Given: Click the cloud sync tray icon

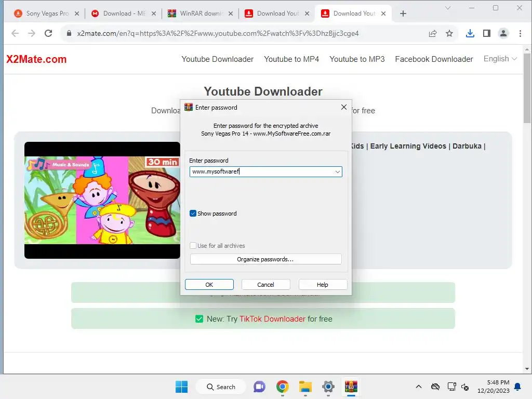Looking at the screenshot, I should (x=435, y=387).
